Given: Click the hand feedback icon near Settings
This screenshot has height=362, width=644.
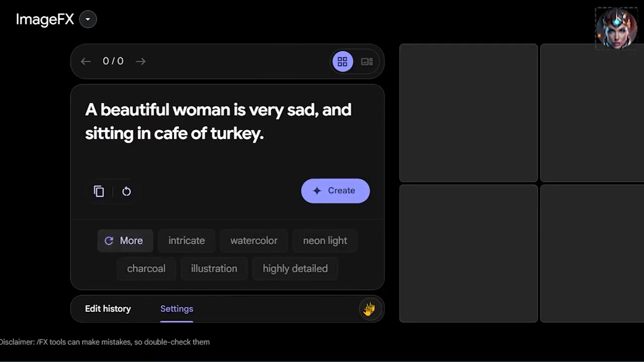Looking at the screenshot, I should [369, 309].
